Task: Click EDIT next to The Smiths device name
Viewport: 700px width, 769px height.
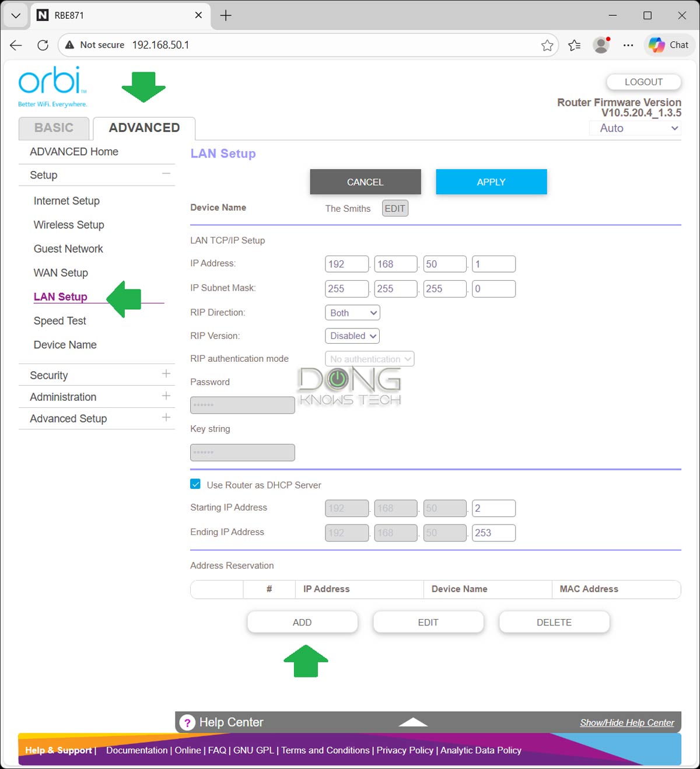Action: coord(395,208)
